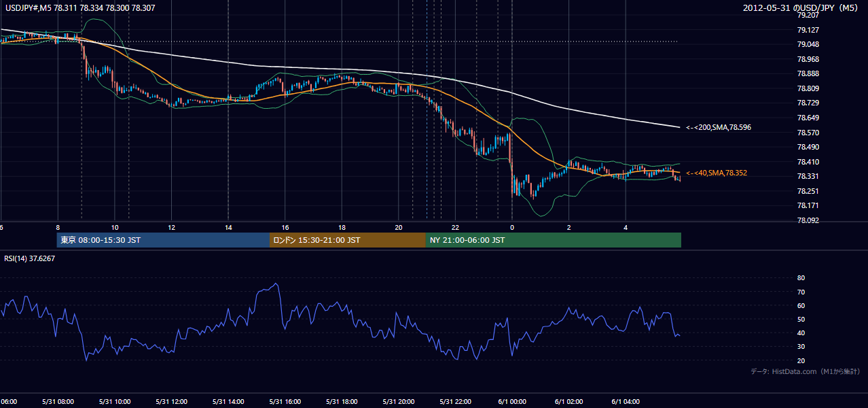
Task: Click the 5/31 22:00 time label
Action: (x=456, y=402)
